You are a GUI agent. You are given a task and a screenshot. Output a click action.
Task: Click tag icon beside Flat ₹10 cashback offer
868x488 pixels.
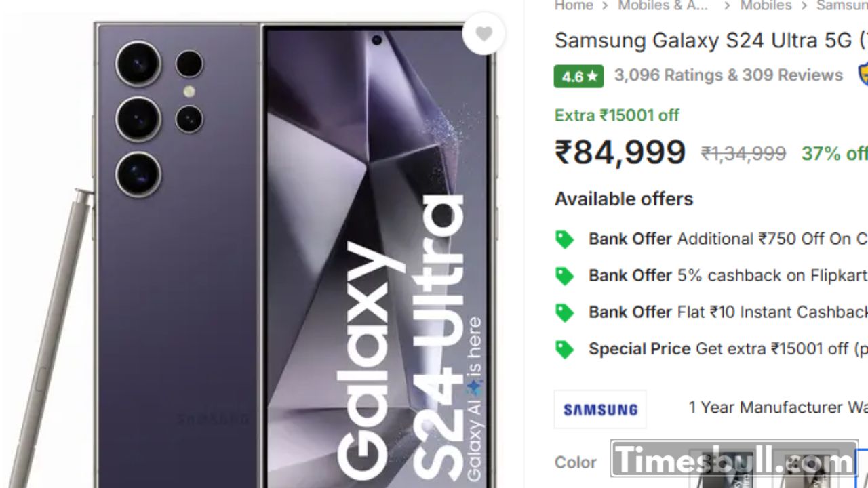click(x=564, y=312)
